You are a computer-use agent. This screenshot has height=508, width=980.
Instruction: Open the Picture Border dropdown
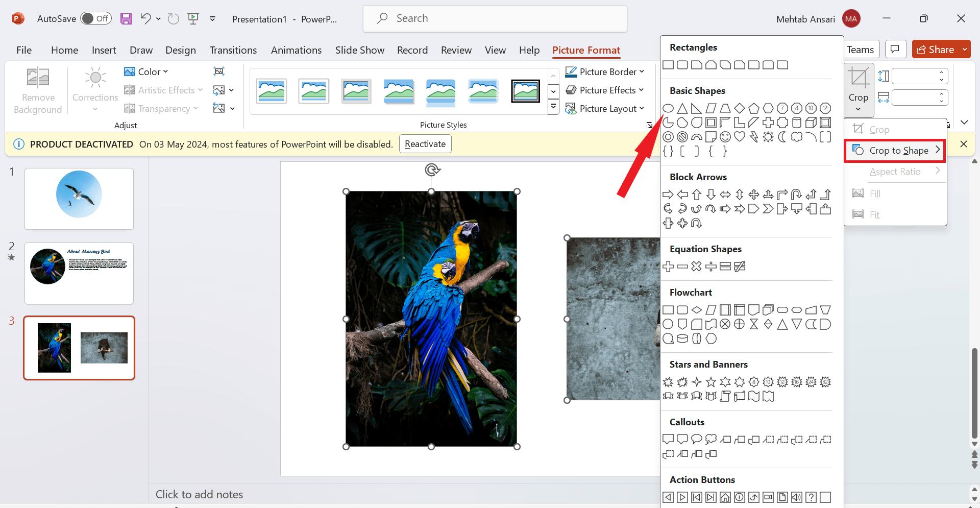coord(605,71)
